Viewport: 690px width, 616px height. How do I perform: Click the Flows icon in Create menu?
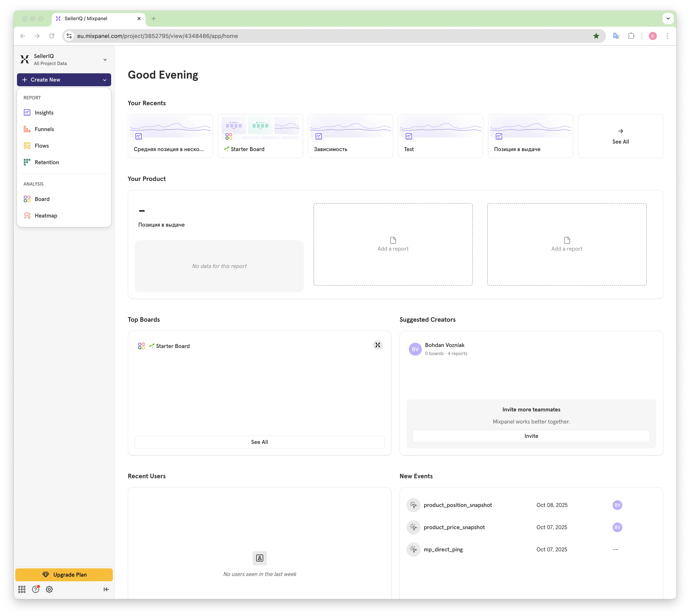[x=27, y=146]
